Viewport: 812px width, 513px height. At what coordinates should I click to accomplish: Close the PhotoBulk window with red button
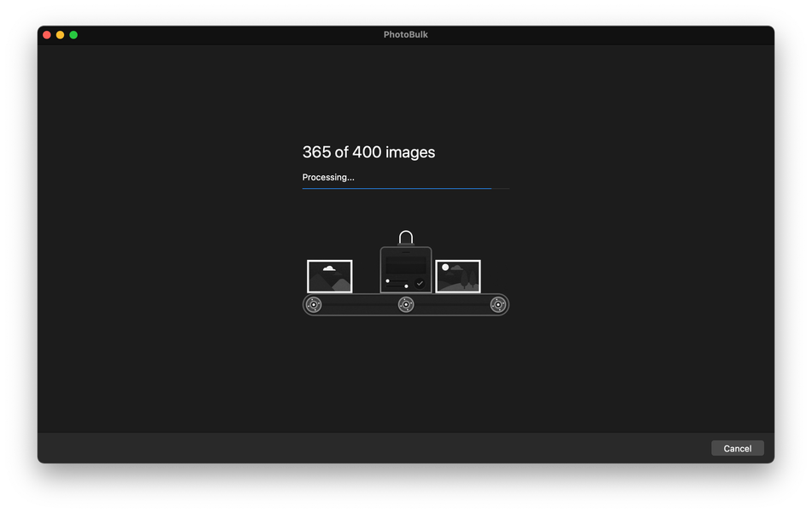47,35
